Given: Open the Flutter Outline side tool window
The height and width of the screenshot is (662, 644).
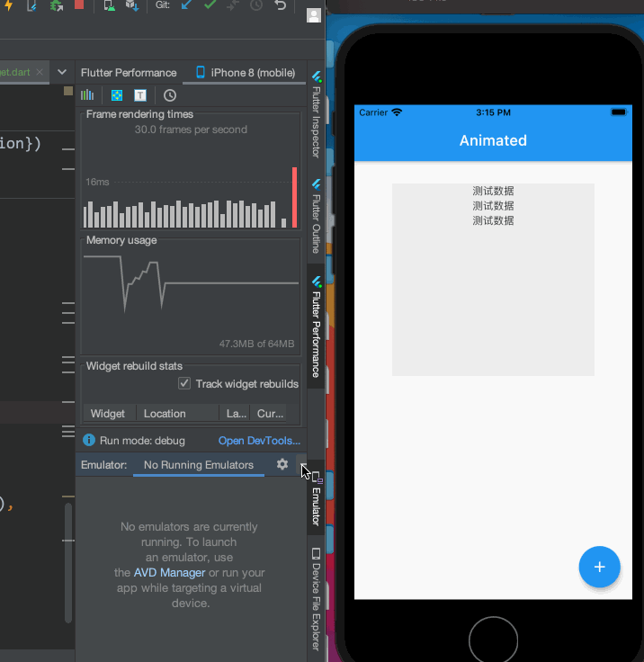Looking at the screenshot, I should coord(317,217).
